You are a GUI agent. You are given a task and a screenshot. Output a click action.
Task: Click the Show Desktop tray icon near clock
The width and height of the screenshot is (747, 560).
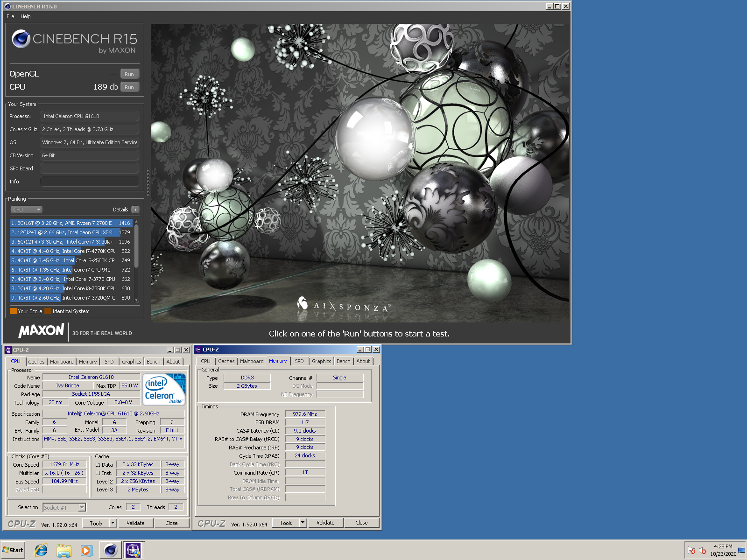click(x=741, y=550)
